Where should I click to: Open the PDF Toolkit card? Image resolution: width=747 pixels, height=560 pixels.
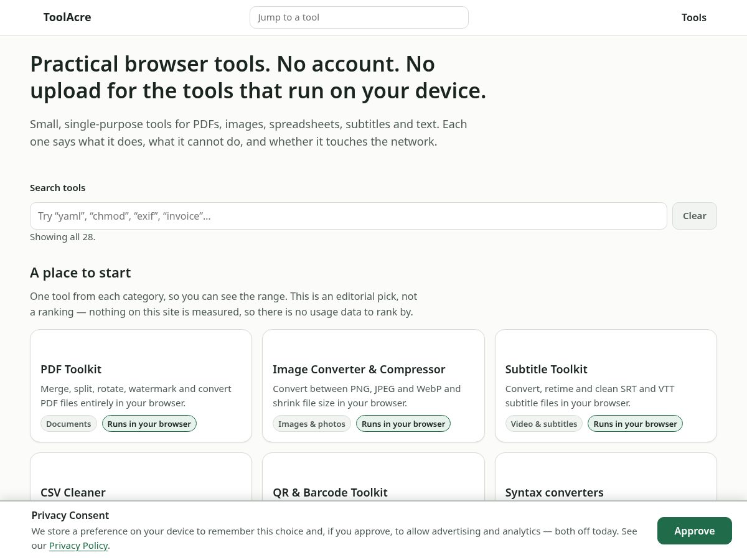tap(141, 386)
